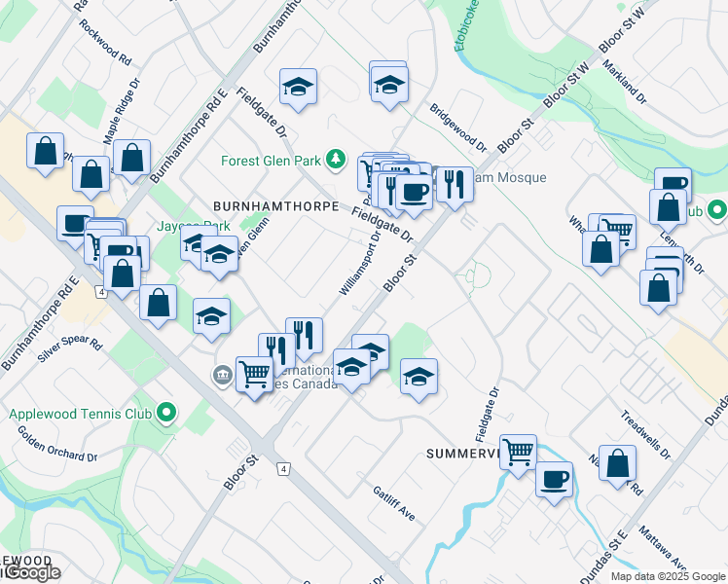Click the Applewood Tennis Club green pin
Screen dimensions: 728x584
[x=166, y=413]
